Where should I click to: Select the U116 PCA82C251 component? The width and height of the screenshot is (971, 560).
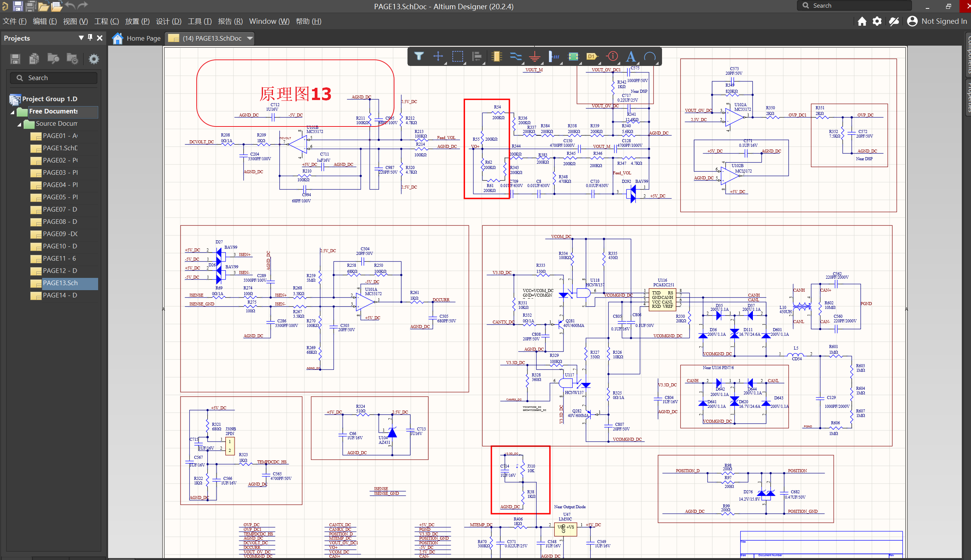click(x=662, y=300)
